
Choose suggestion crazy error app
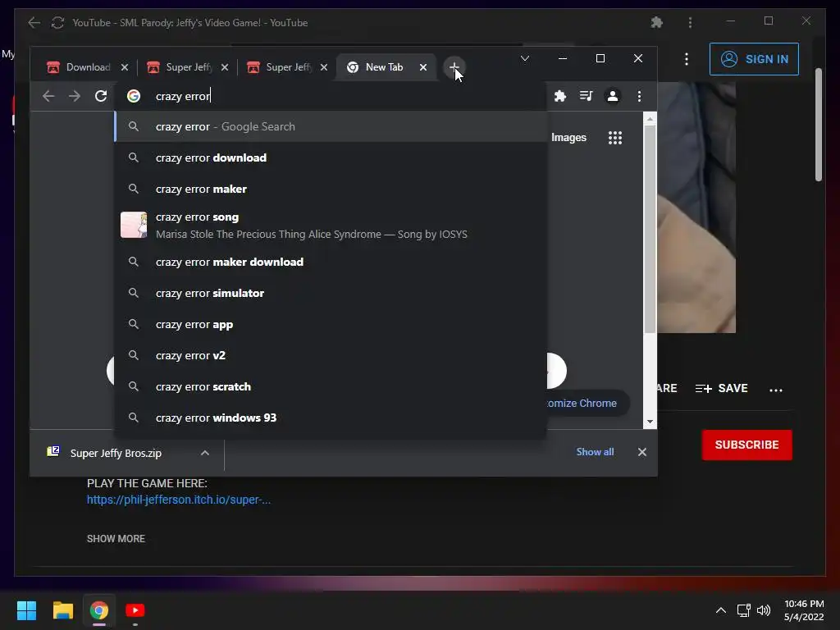[331, 324]
